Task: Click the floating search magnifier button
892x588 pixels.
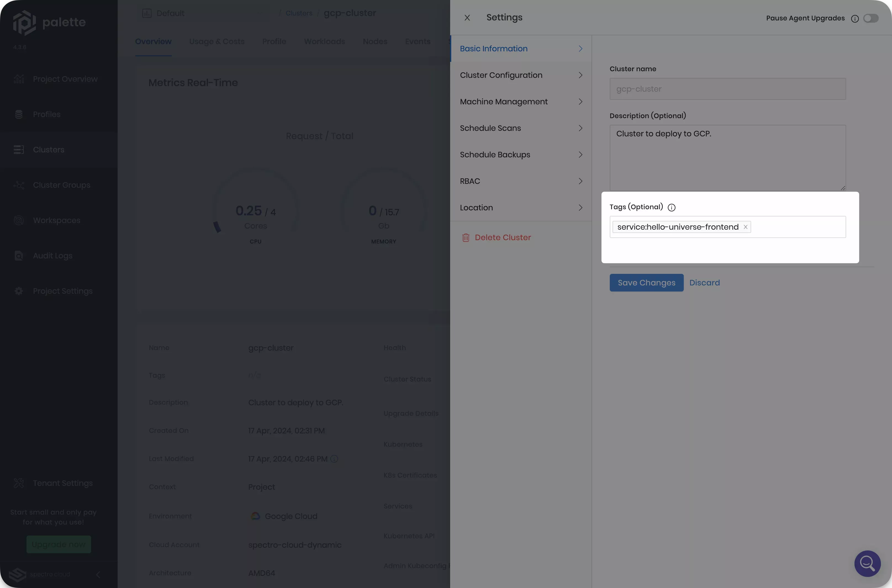Action: 867,564
